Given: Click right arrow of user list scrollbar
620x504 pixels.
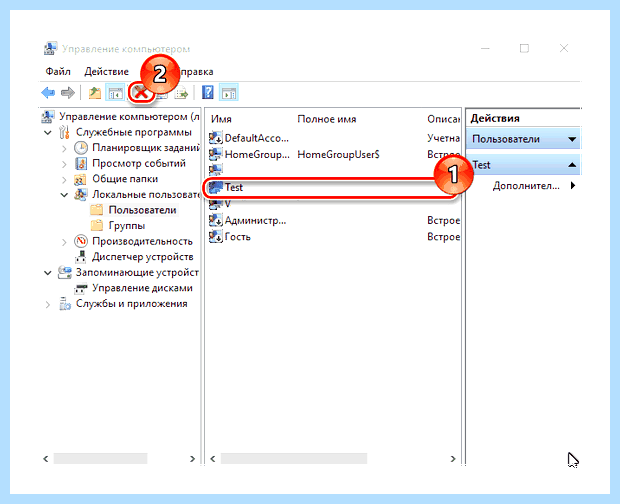Looking at the screenshot, I should pyautogui.click(x=453, y=459).
